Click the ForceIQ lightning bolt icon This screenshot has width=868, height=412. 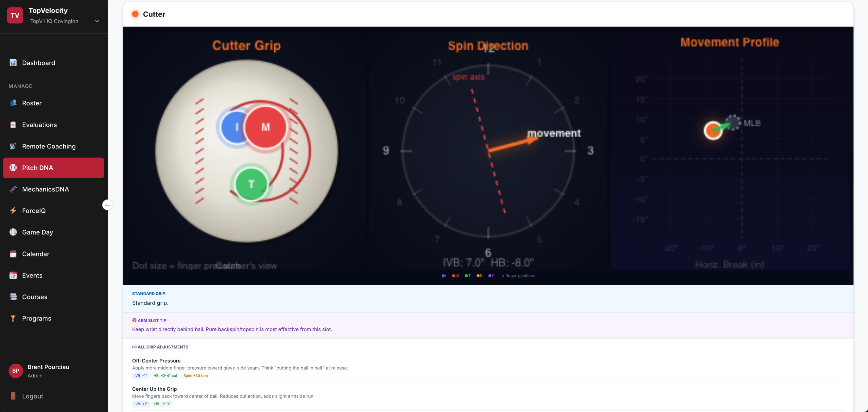13,211
